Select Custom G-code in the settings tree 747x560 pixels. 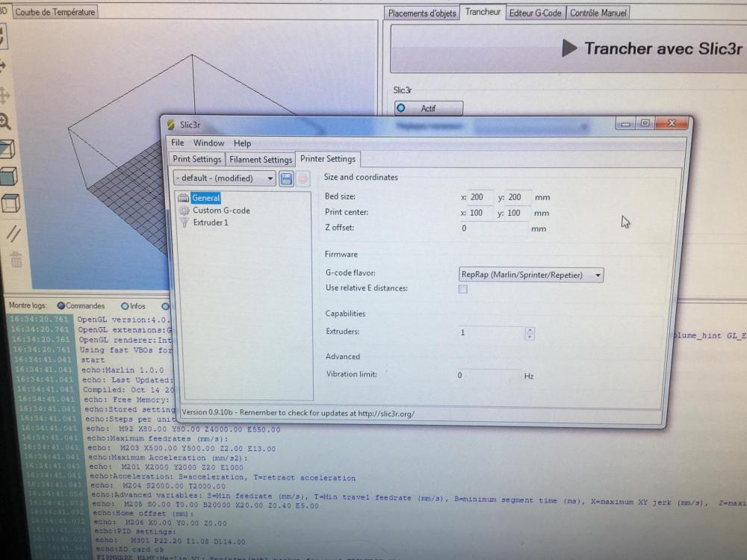click(x=221, y=211)
